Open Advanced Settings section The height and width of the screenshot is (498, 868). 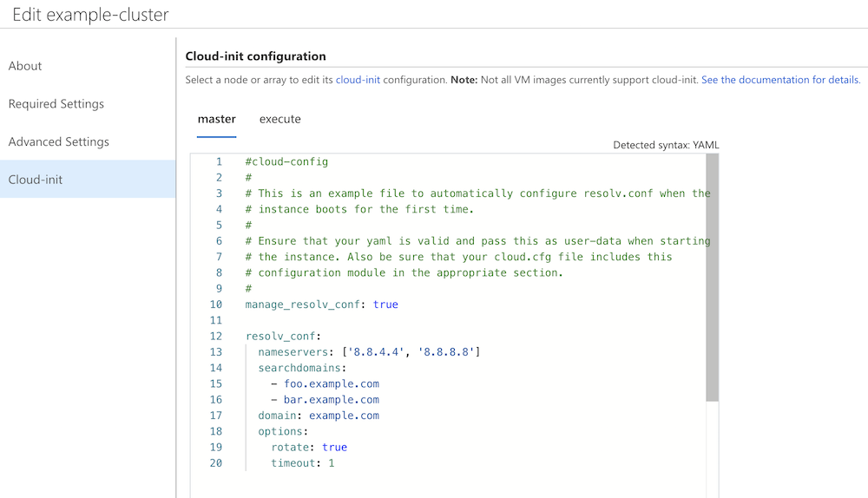[x=59, y=141]
